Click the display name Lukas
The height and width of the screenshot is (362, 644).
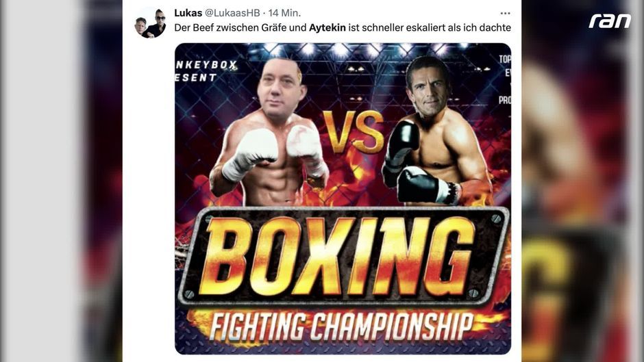coord(188,13)
